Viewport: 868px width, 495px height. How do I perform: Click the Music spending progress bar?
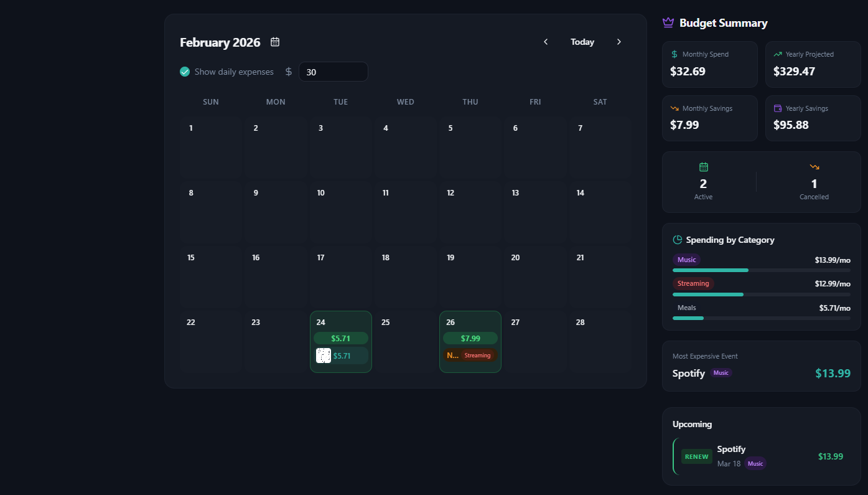coord(762,270)
